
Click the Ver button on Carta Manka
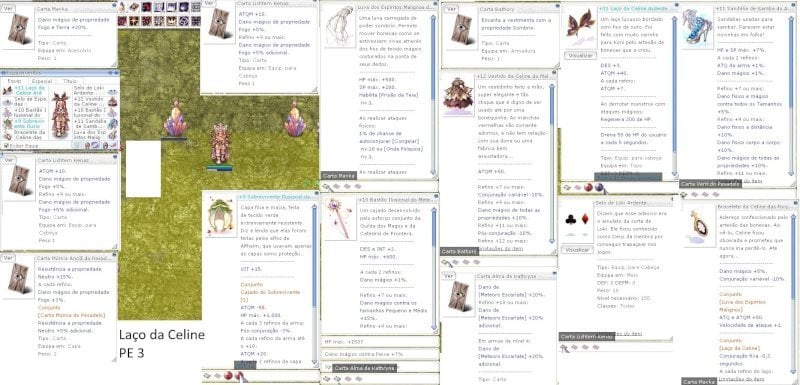[x=8, y=9]
